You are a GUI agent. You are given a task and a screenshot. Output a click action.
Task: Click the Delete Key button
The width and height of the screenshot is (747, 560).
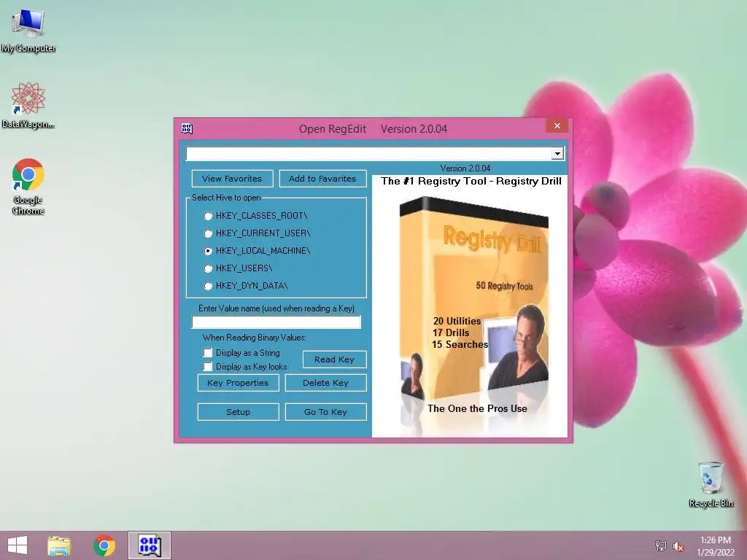[326, 383]
